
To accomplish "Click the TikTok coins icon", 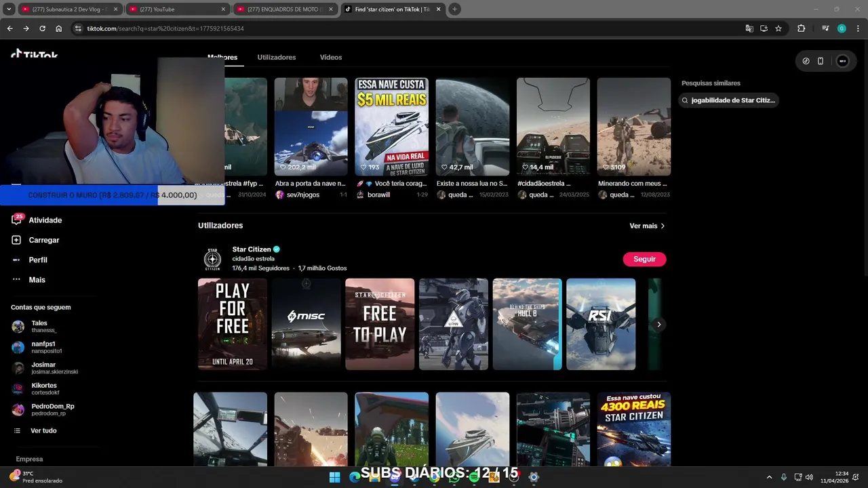I will pyautogui.click(x=806, y=61).
